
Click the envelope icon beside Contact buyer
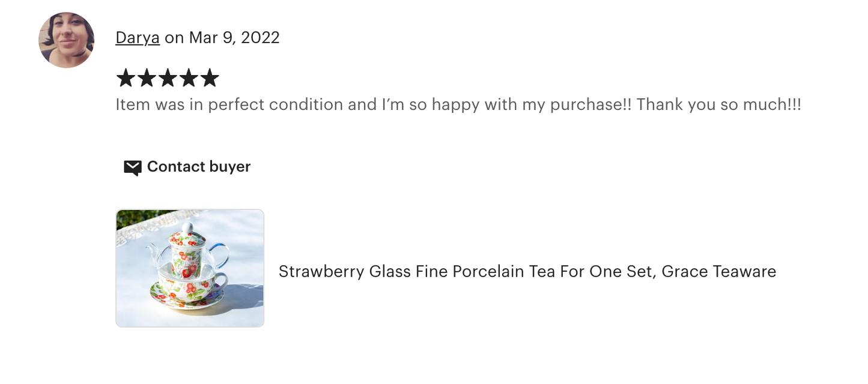(132, 167)
